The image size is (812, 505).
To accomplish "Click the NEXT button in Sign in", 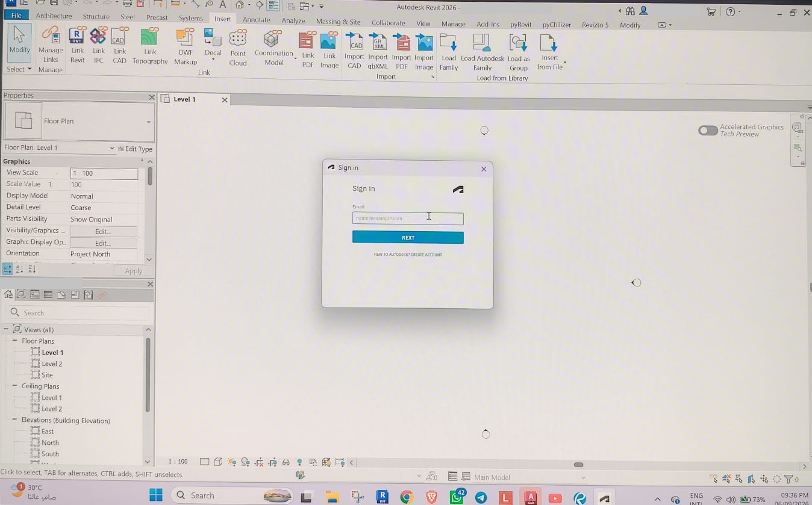I will coord(408,238).
